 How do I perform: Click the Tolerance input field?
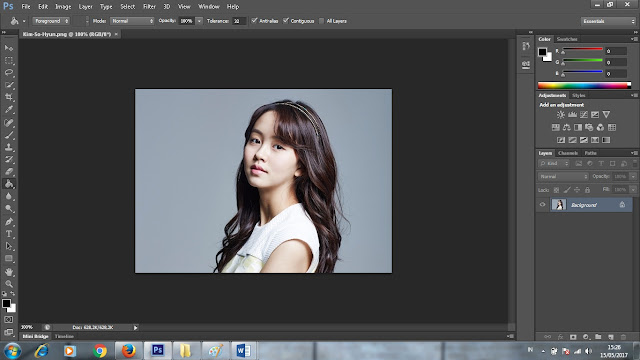click(x=239, y=21)
